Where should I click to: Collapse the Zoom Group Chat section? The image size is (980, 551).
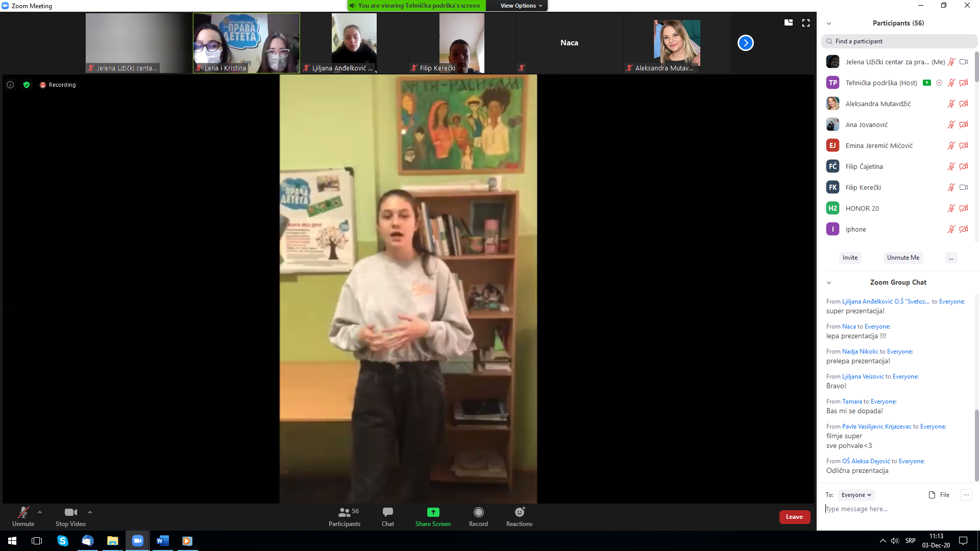point(829,283)
